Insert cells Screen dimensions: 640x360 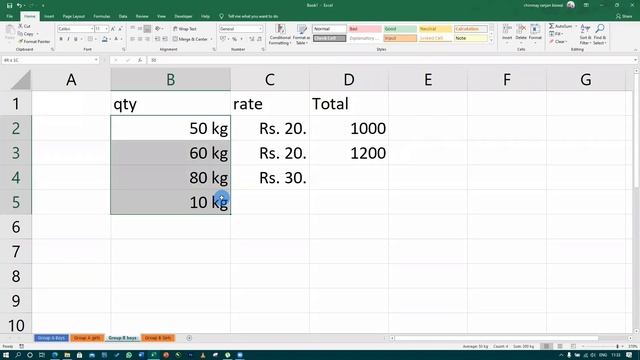click(507, 33)
